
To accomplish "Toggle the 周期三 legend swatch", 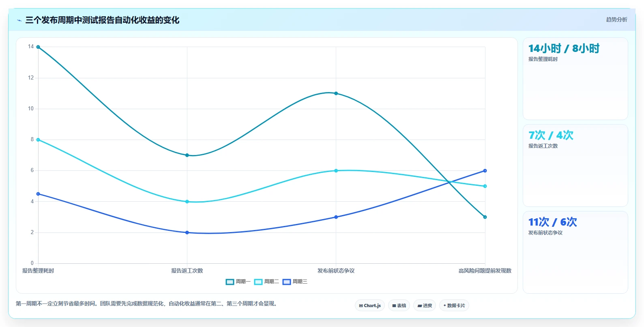I will pyautogui.click(x=287, y=282).
